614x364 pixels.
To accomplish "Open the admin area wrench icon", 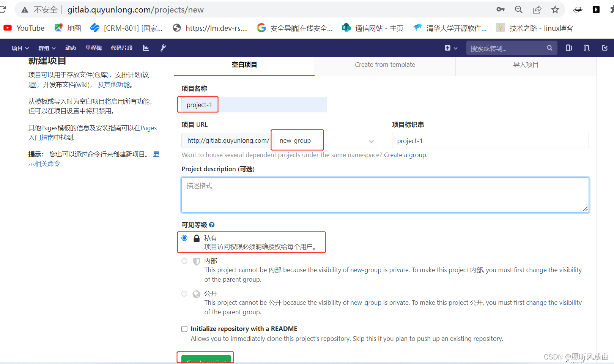I will pyautogui.click(x=163, y=48).
